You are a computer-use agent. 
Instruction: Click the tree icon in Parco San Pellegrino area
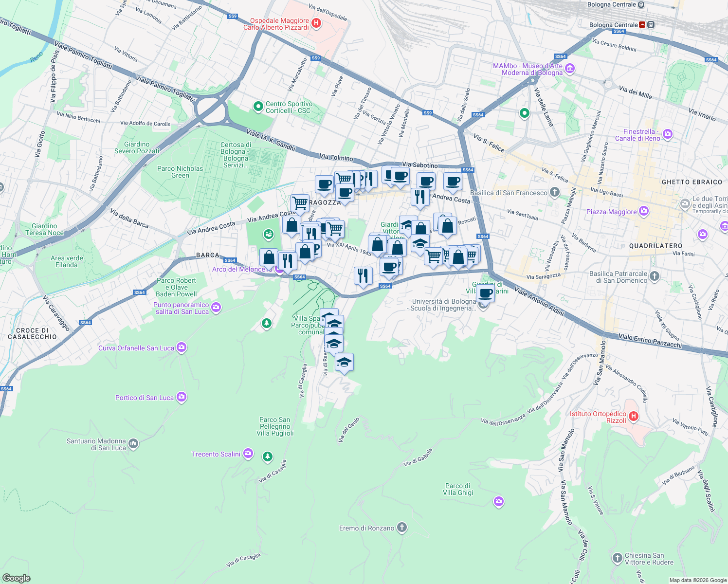[x=267, y=456]
